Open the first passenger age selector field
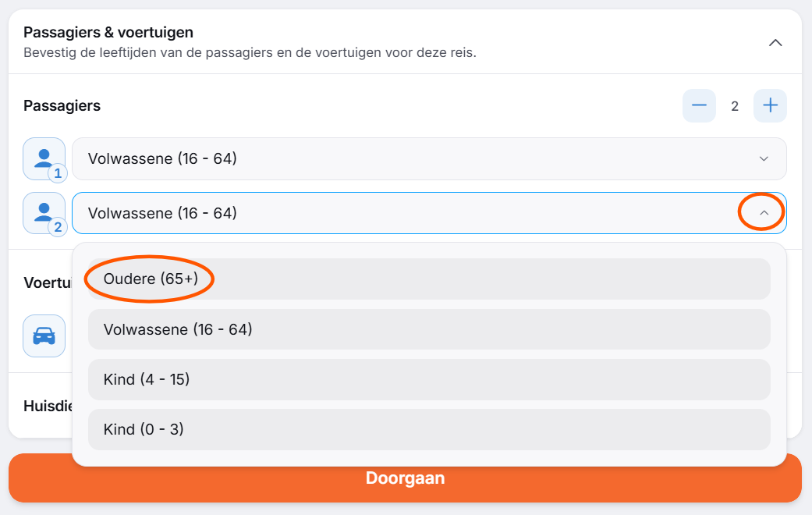Screen dimensions: 812x515 click(429, 158)
